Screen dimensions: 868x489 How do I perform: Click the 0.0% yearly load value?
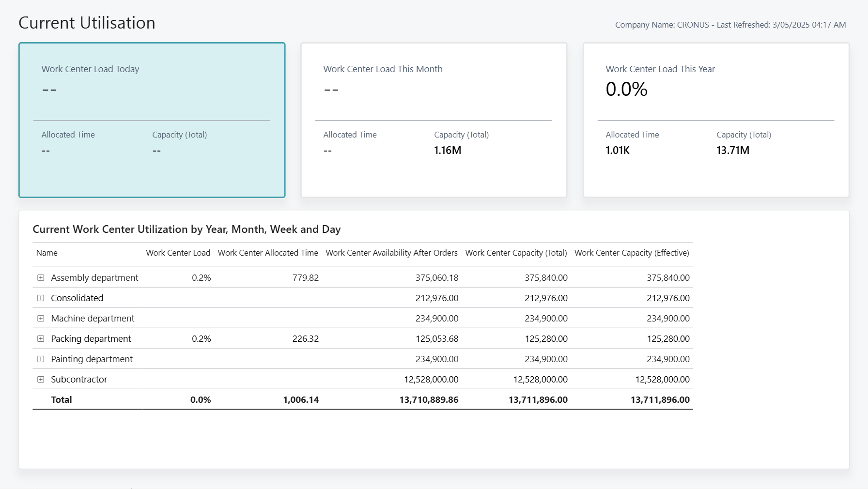[627, 89]
